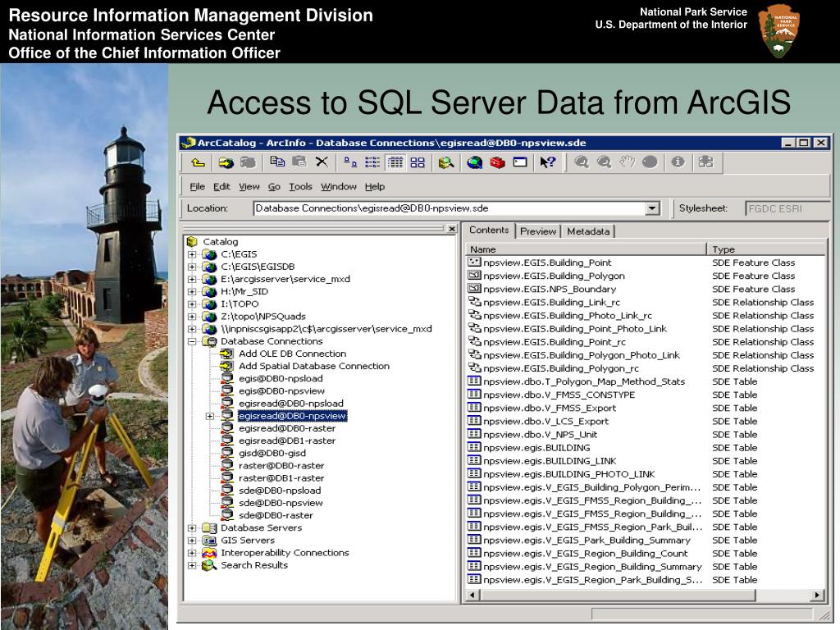
Task: Switch to List view icon
Action: pos(372,162)
